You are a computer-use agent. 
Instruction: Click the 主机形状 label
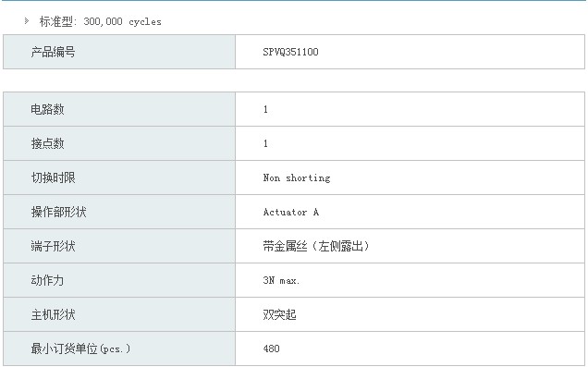click(x=53, y=314)
